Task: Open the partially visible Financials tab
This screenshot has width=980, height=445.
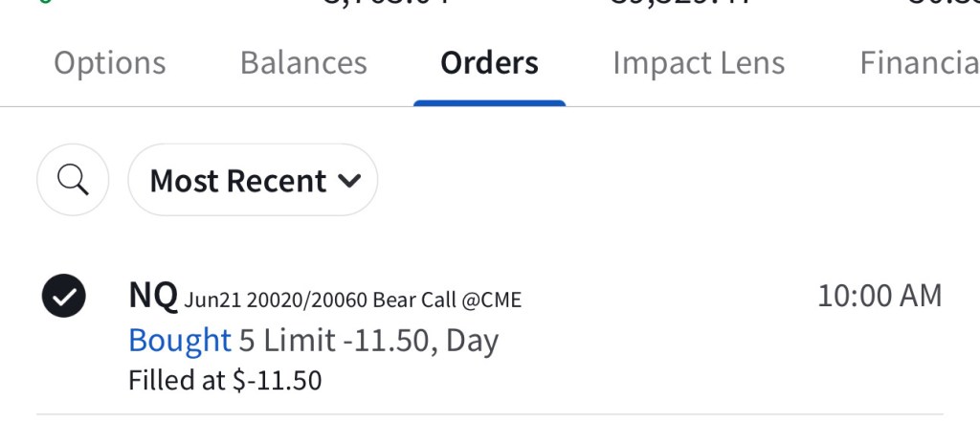Action: [919, 63]
